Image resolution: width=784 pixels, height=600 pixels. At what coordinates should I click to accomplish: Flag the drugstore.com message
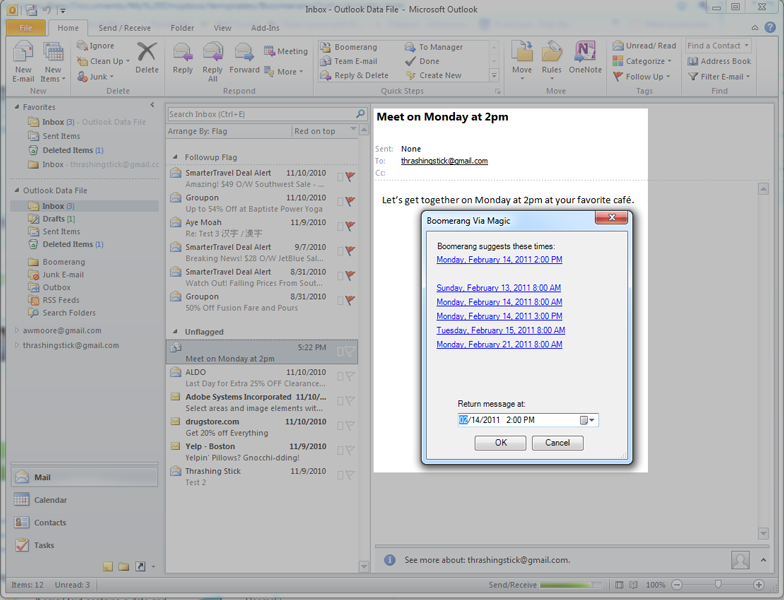point(350,426)
